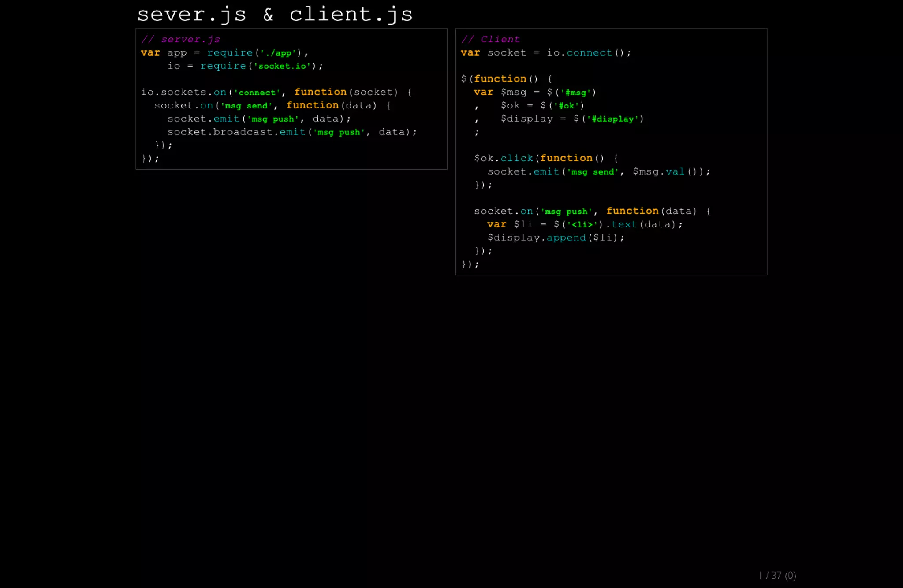Screen dimensions: 903x588
Task: Click io.connect() in the client code
Action: pyautogui.click(x=589, y=53)
